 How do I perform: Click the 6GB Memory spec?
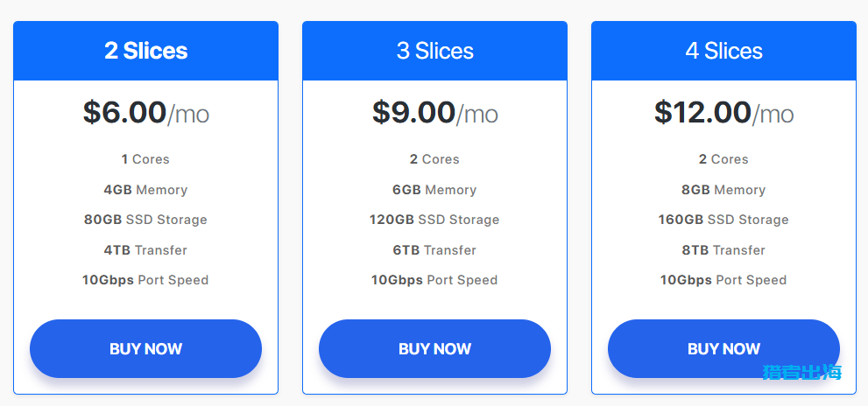tap(434, 190)
